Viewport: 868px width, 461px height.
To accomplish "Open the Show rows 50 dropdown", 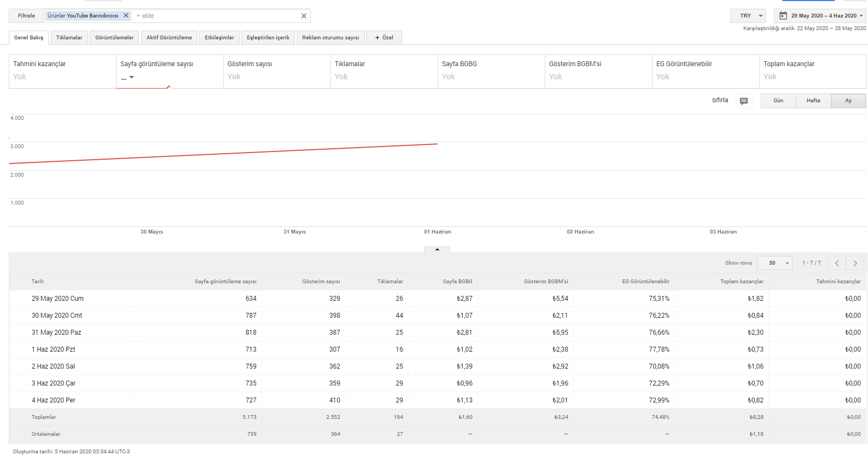I will [x=774, y=263].
